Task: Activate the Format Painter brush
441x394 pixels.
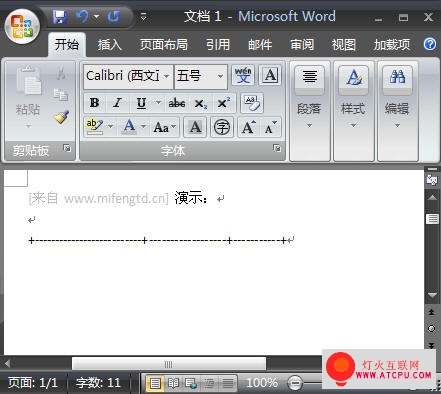Action: 61,117
